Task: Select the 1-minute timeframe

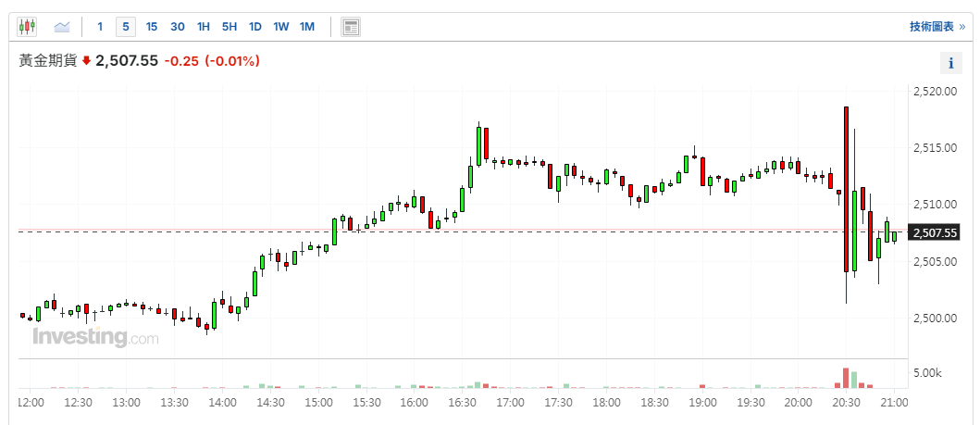Action: pos(100,27)
